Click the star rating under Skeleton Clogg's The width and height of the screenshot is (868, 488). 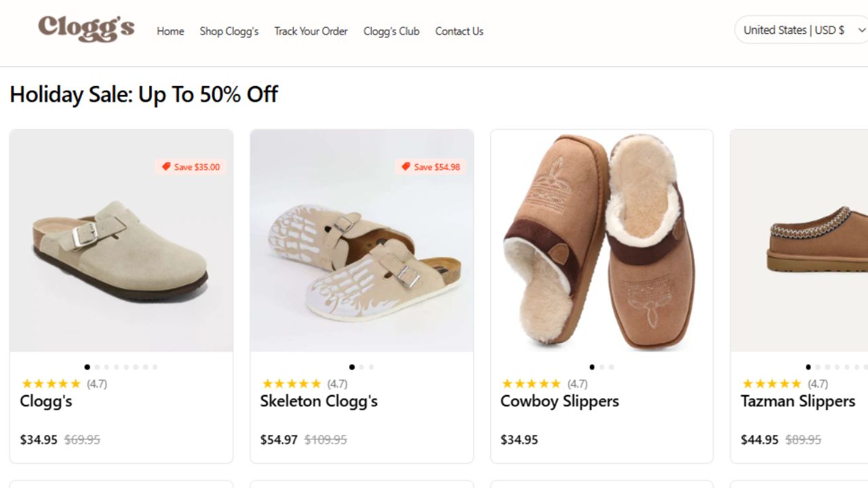coord(292,383)
